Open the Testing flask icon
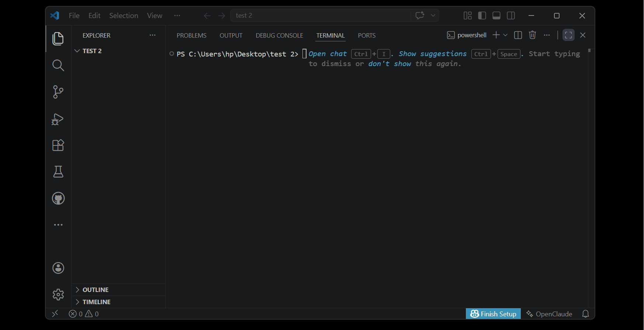The height and width of the screenshot is (330, 644). pos(58,172)
